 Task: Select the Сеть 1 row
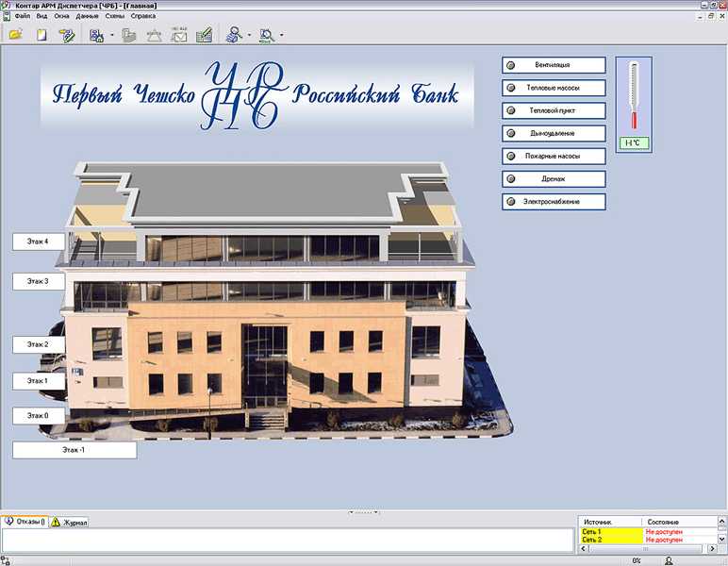click(648, 532)
